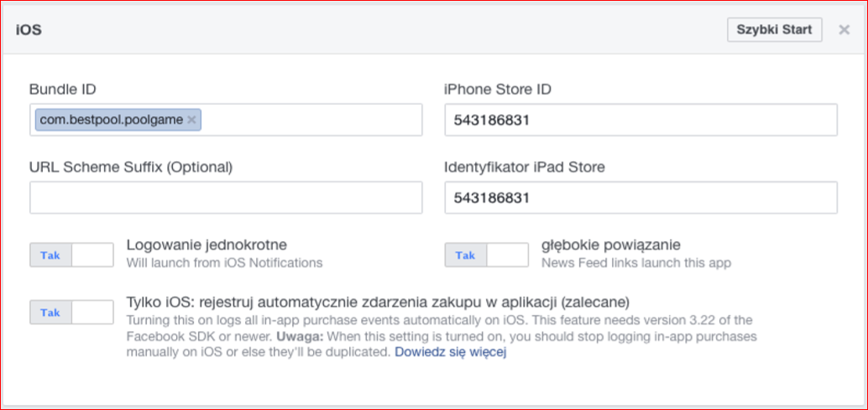Disable automatic in-app purchase event logging switch
Viewport: 868px width, 410px height.
[71, 312]
